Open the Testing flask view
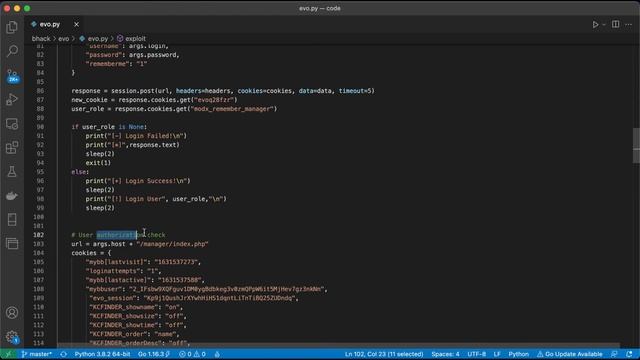This screenshot has width=640, height=360. click(12, 171)
